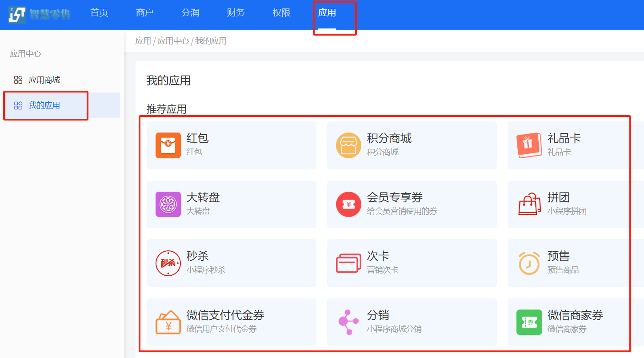The image size is (644, 358).
Task: Open the 分销 app title
Action: pos(378,315)
